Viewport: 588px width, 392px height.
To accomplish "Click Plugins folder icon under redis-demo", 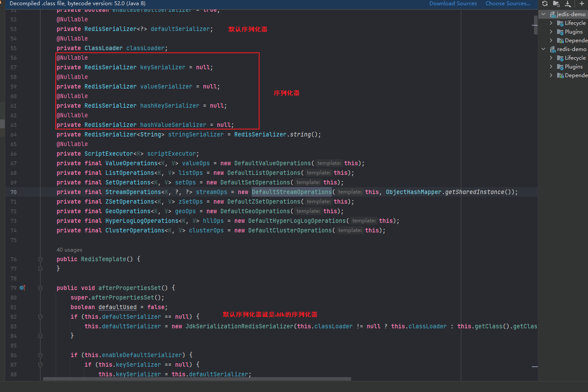I will point(560,67).
